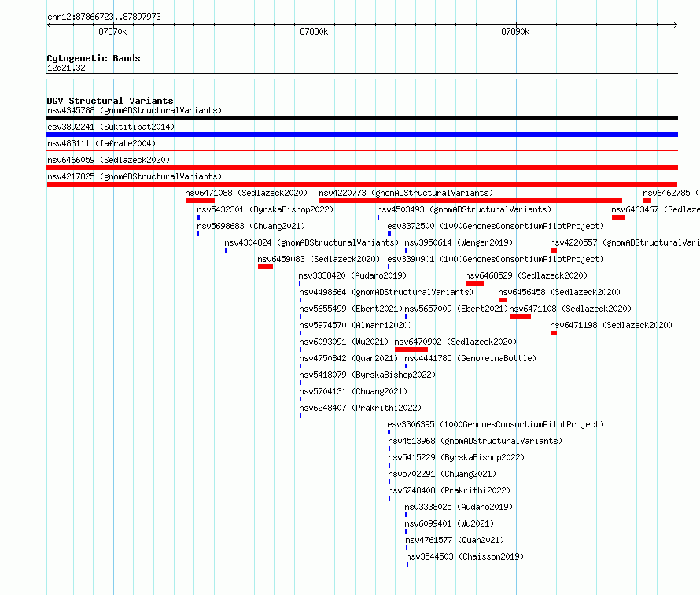Open nsv6093091 (Wu2021) label

(x=344, y=342)
